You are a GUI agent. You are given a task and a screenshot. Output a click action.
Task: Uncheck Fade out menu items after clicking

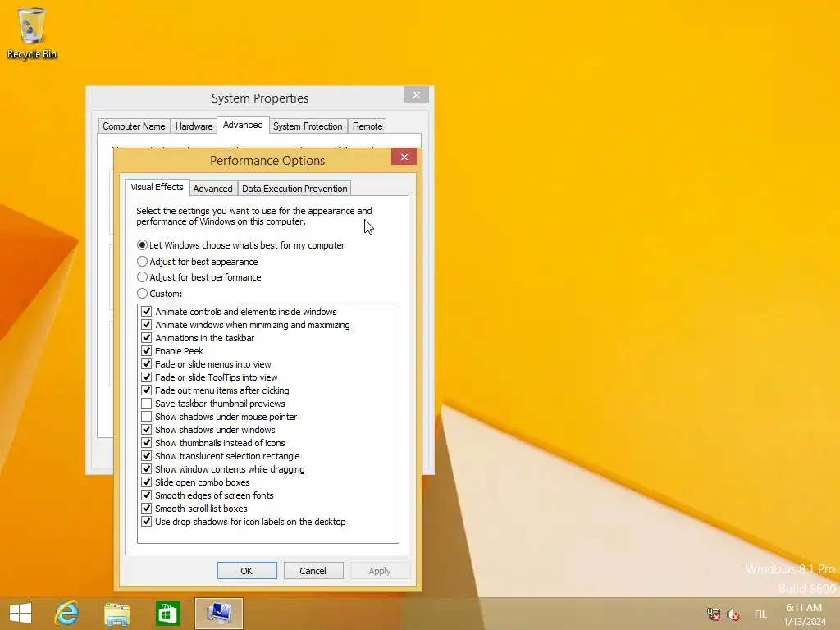(x=146, y=390)
